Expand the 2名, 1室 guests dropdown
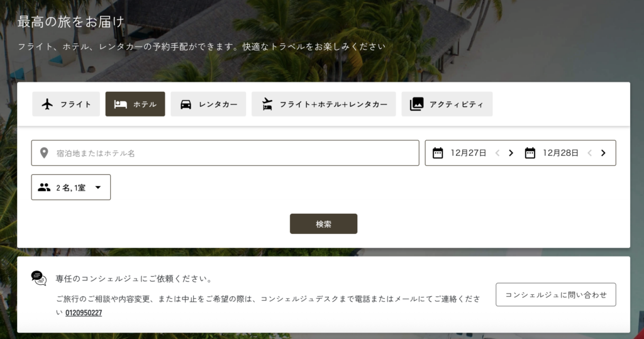 71,187
